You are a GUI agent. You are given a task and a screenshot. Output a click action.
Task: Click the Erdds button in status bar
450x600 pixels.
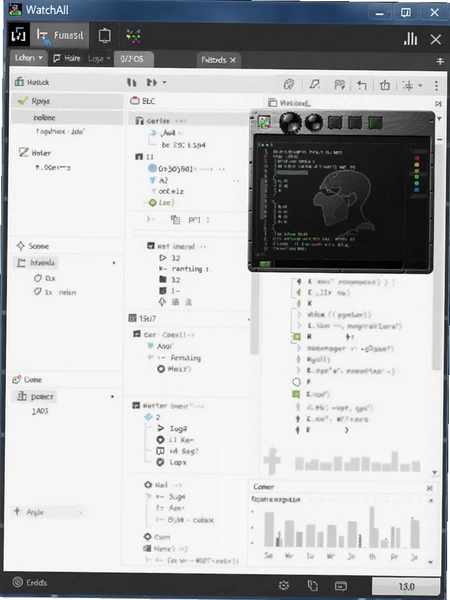tap(30, 583)
